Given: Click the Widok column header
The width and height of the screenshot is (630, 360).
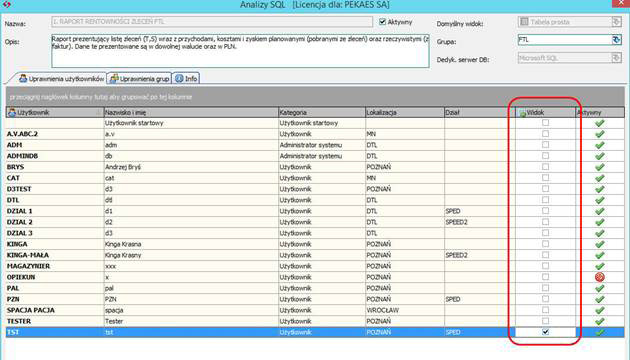Looking at the screenshot, I should 545,112.
